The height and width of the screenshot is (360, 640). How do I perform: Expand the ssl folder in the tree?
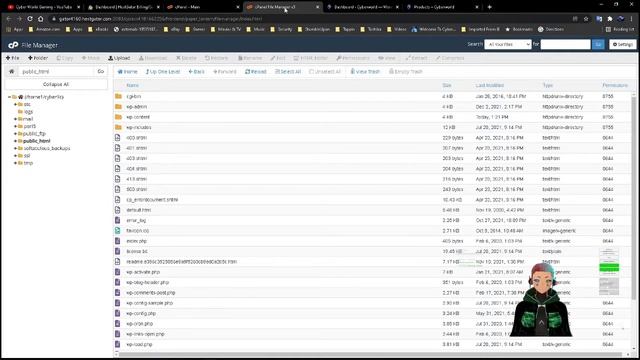16,156
